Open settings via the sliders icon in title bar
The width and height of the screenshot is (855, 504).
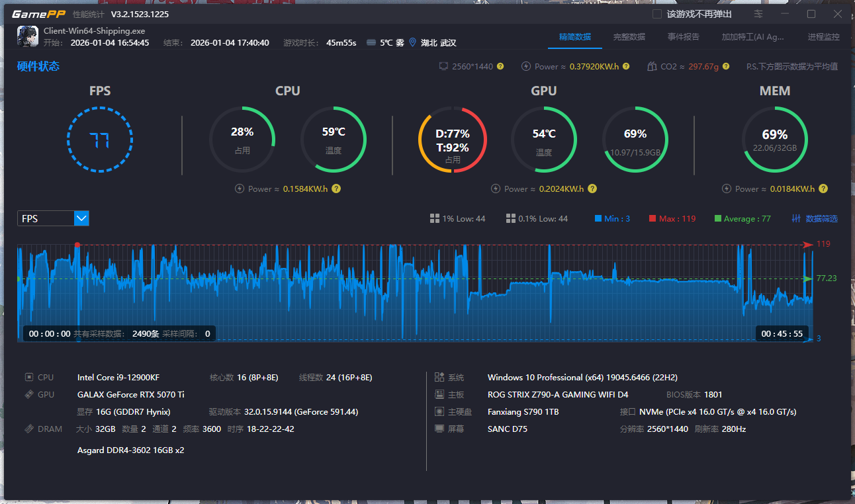point(758,14)
